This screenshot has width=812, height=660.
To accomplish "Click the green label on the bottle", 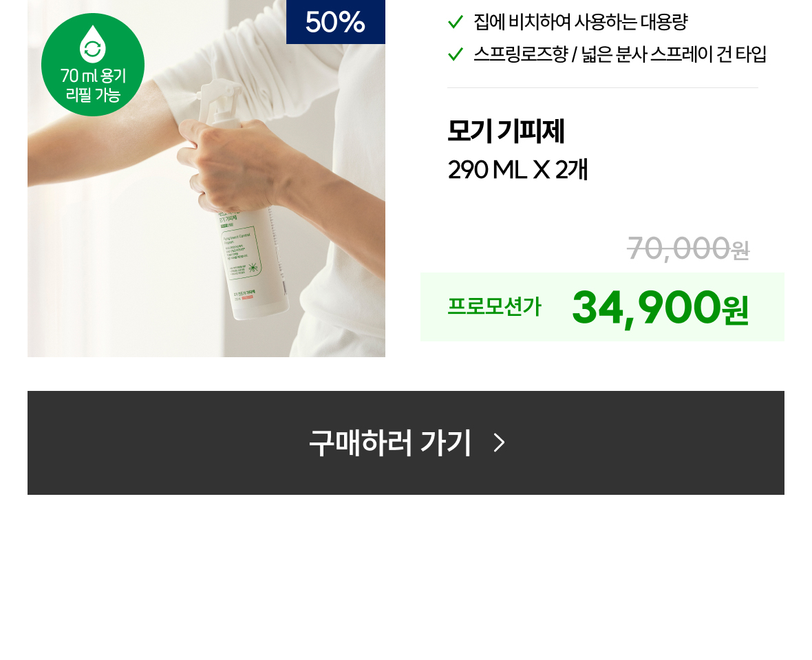I will [x=242, y=253].
